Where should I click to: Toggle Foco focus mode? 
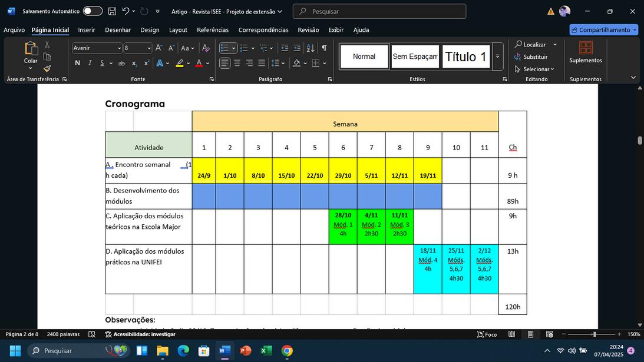487,334
